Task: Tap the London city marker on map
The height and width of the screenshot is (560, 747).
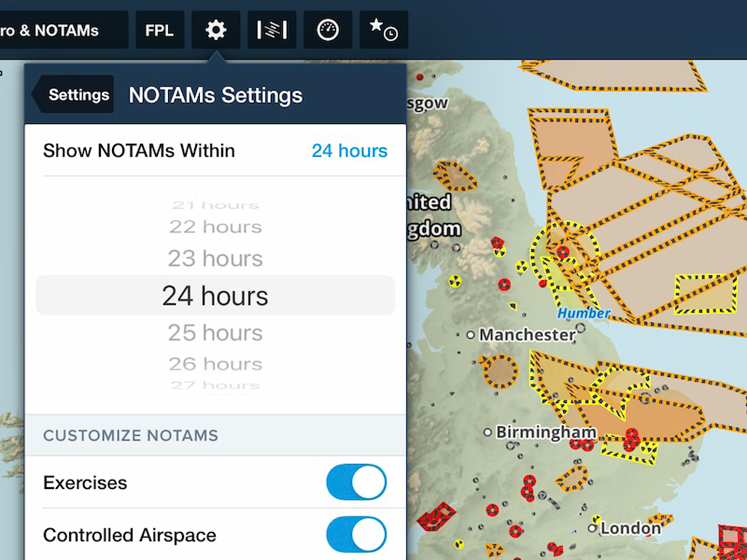Action: (592, 528)
